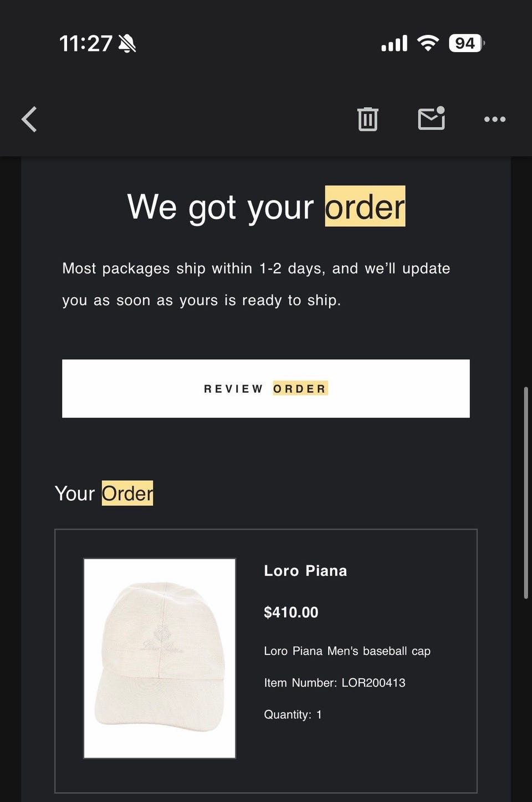This screenshot has width=532, height=802.
Task: Tap the $410.00 price
Action: pos(291,612)
